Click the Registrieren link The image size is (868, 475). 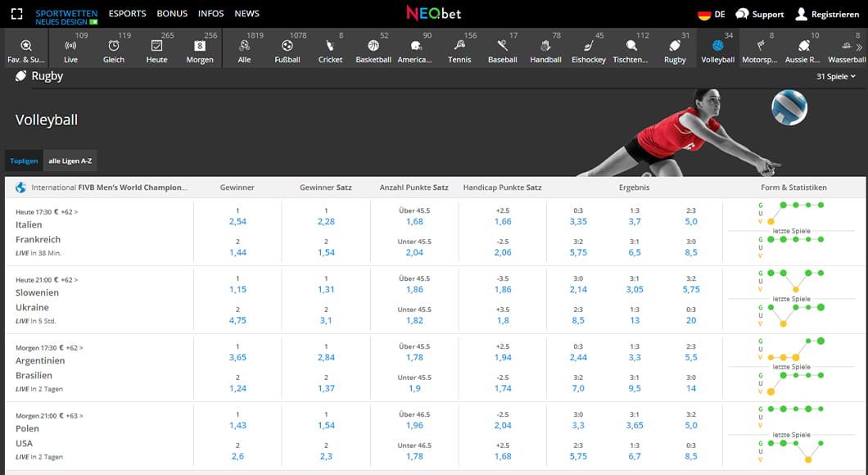(x=827, y=15)
